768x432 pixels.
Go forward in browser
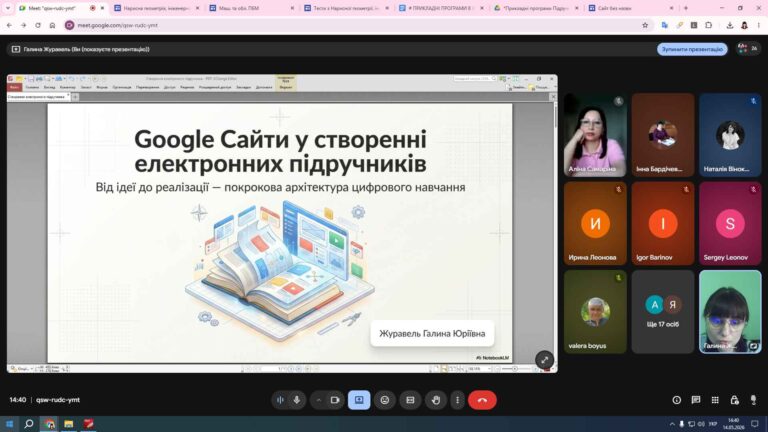(x=24, y=25)
